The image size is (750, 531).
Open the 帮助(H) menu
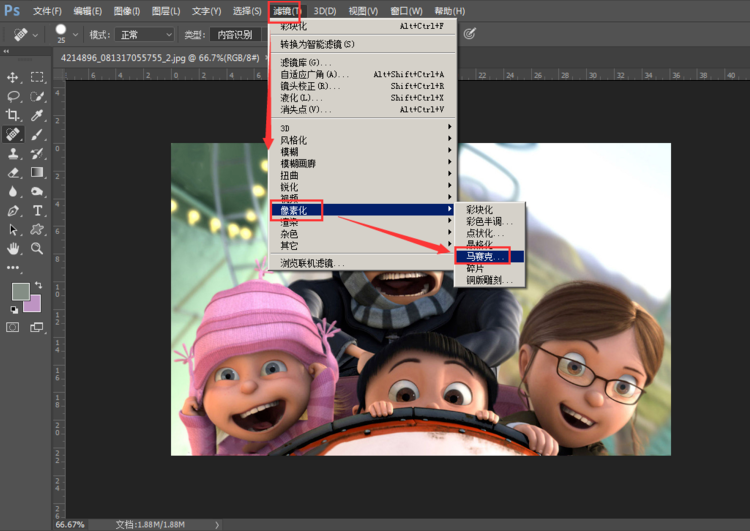coord(449,11)
